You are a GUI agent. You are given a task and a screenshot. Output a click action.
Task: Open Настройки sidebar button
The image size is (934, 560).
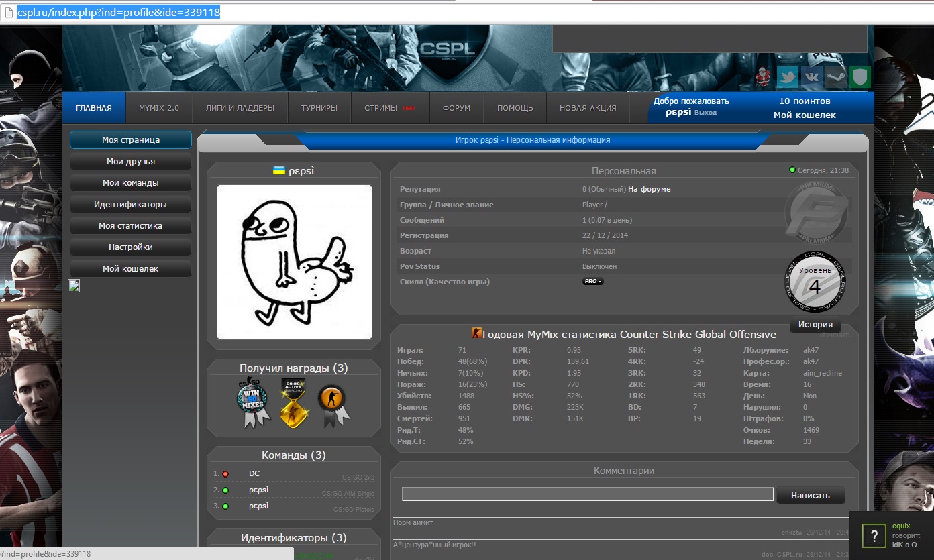pos(131,247)
